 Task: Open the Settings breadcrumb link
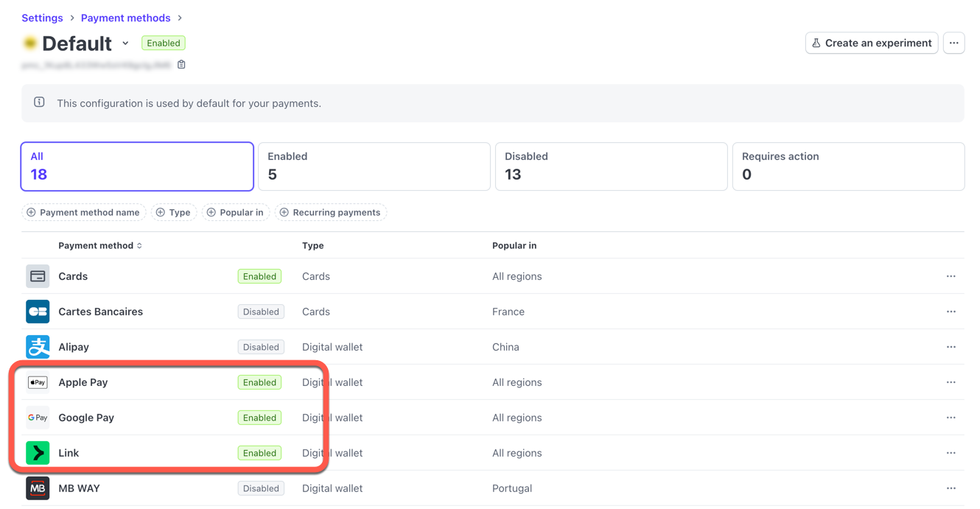click(x=42, y=17)
